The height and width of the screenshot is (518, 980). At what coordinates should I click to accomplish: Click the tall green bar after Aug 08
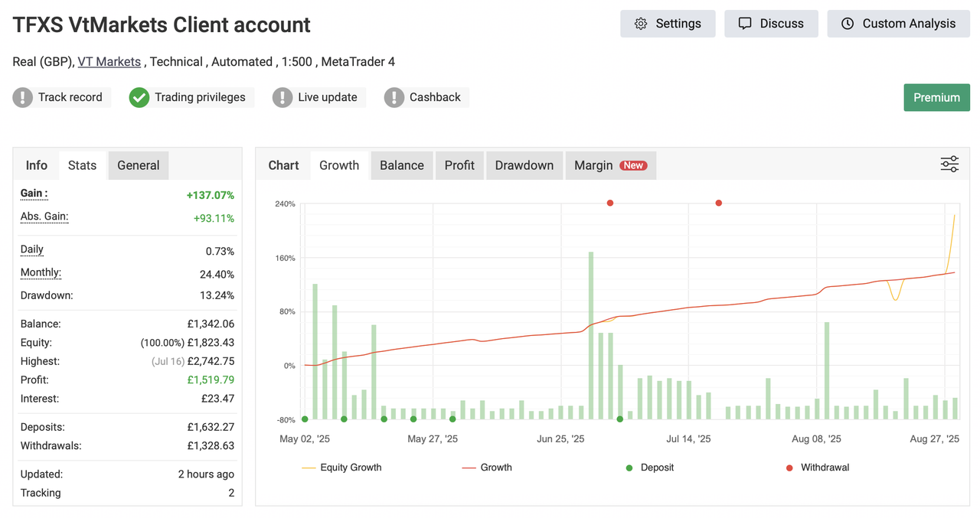coord(827,371)
